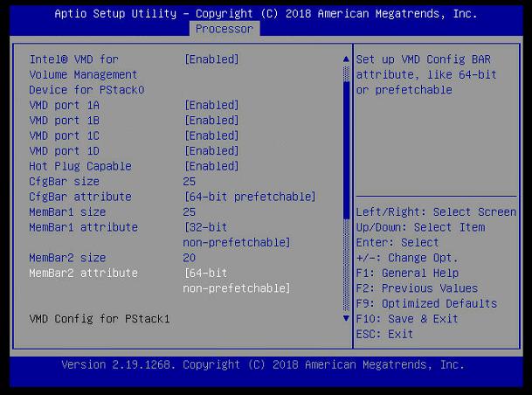Viewport: 532px width, 395px height.
Task: Toggle VMD port 1A Enabled value
Action: pyautogui.click(x=211, y=105)
